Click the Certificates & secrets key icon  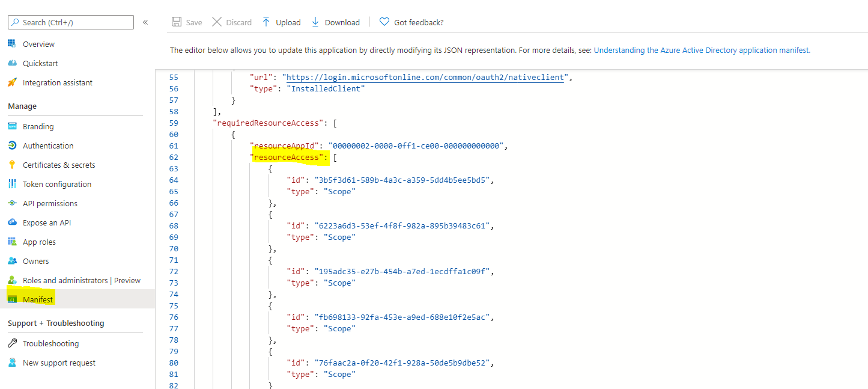(12, 165)
